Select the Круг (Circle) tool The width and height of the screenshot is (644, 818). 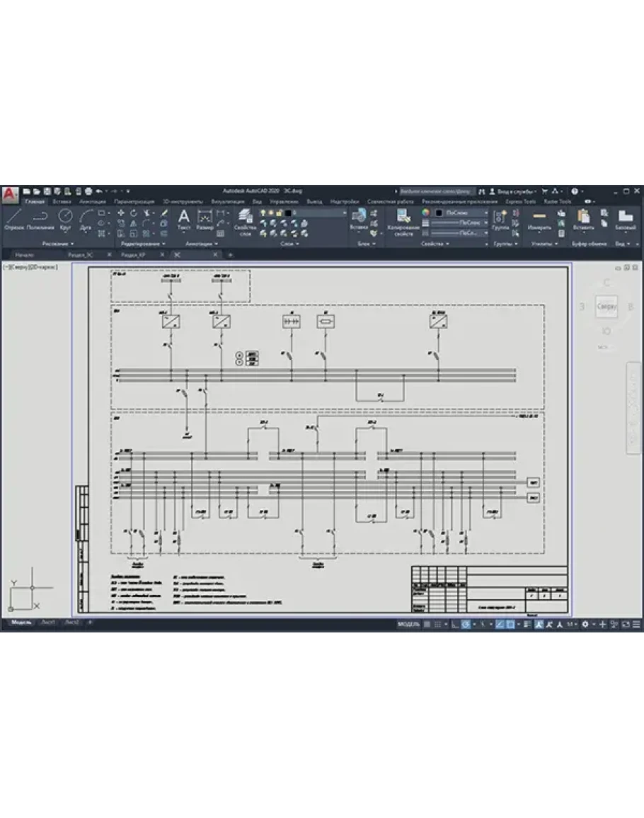pos(65,218)
